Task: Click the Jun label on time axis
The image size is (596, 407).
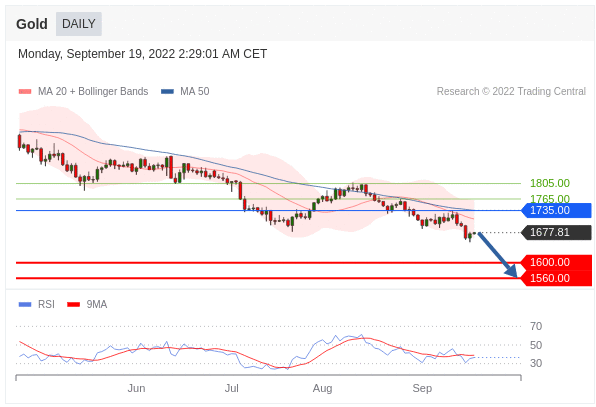Action: (x=136, y=388)
